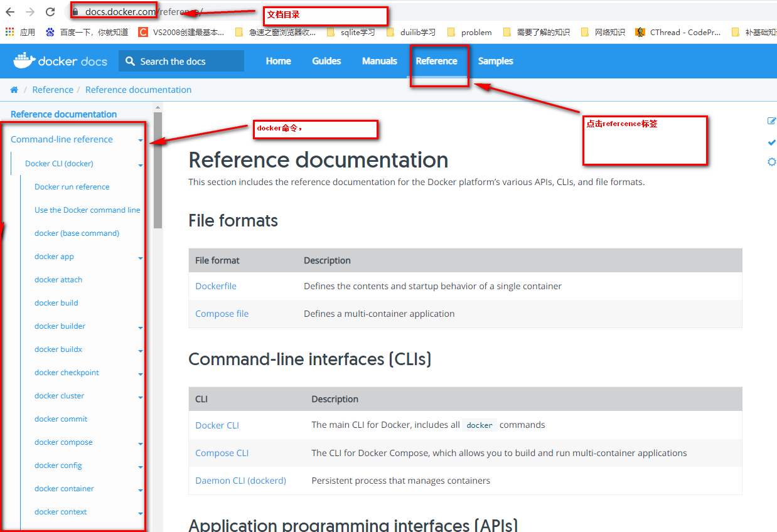Viewport: 777px width, 532px height.
Task: Expand the docker checkpoint arrow
Action: (x=141, y=374)
